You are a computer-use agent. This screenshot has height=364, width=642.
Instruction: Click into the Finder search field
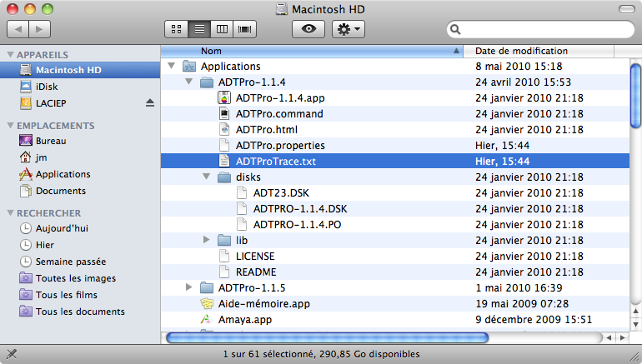click(x=540, y=29)
